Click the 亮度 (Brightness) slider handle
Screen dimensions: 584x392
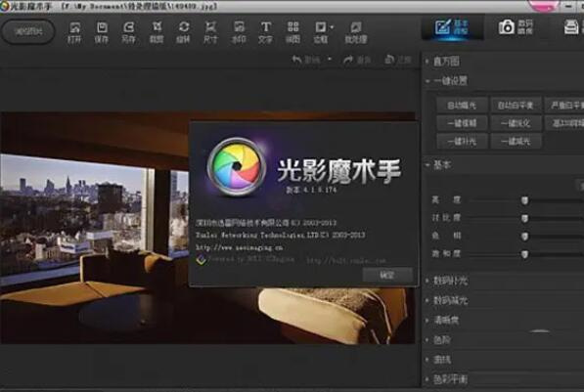coord(524,201)
